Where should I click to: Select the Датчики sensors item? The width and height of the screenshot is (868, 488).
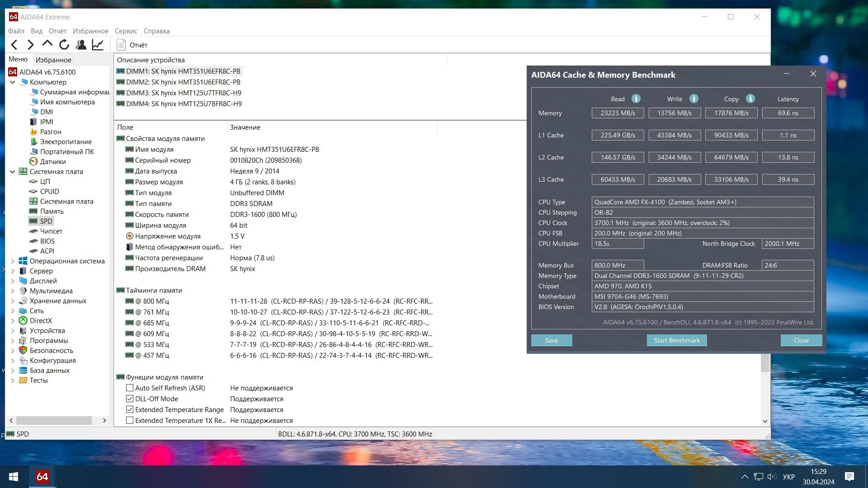52,162
